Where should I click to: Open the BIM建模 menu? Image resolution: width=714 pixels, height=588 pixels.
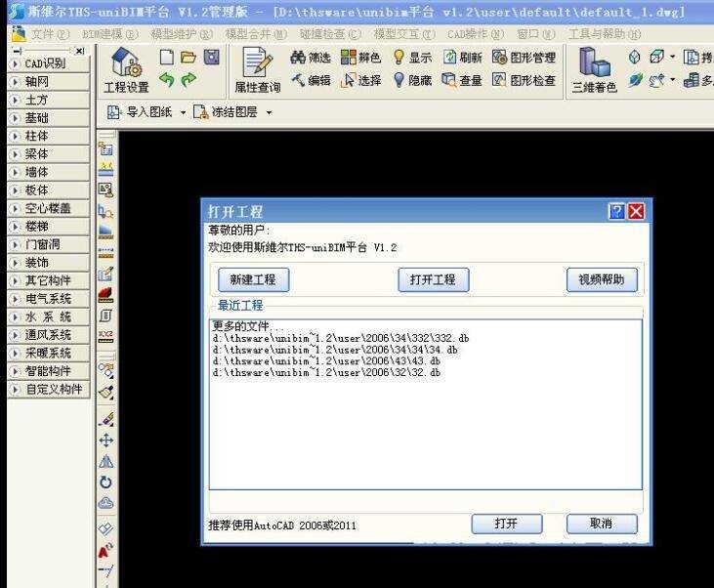(110, 34)
